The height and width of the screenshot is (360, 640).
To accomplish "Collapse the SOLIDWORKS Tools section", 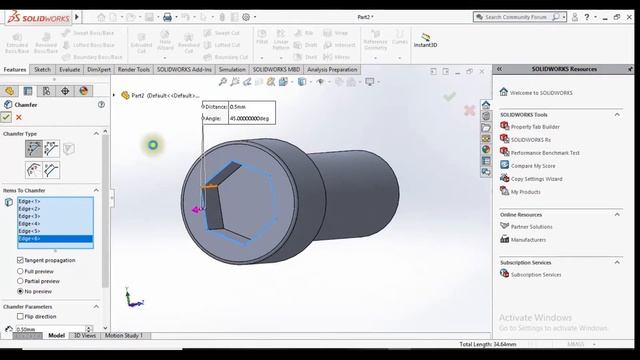I will (x=617, y=115).
